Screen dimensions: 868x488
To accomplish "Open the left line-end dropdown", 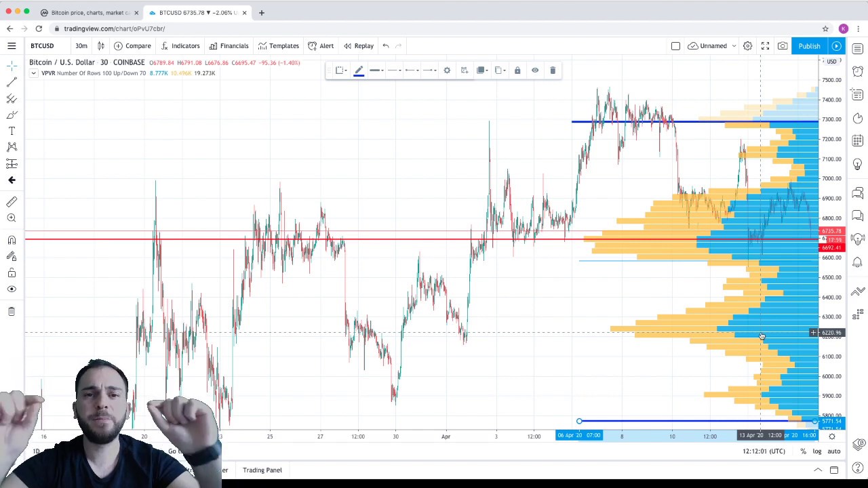I will [x=411, y=70].
